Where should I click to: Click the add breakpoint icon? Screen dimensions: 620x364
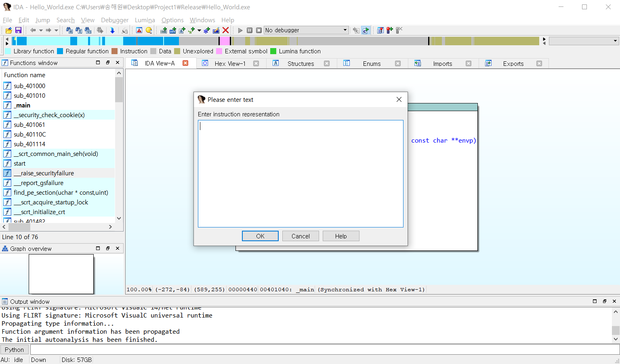click(389, 30)
